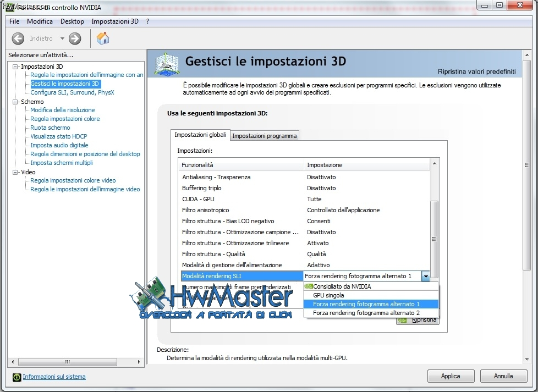This screenshot has width=538, height=392.
Task: Open Regola le impostazioni dell'immagine con anteprima
Action: 87,75
